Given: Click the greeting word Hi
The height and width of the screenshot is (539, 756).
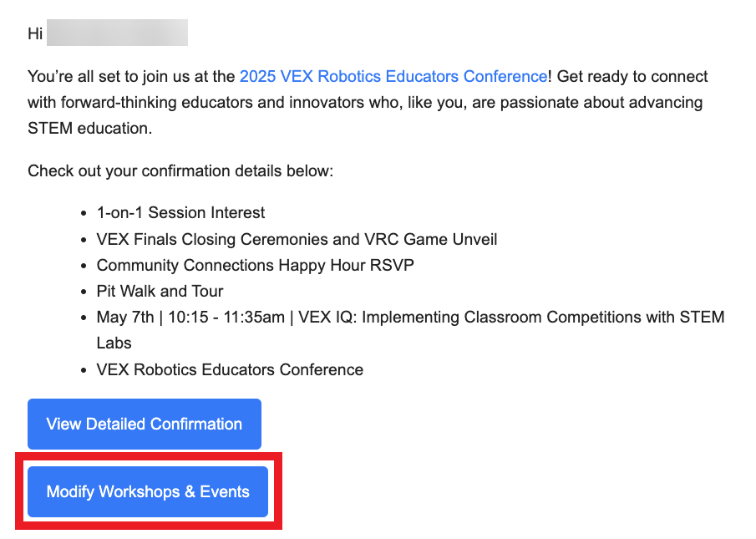Looking at the screenshot, I should [x=34, y=35].
